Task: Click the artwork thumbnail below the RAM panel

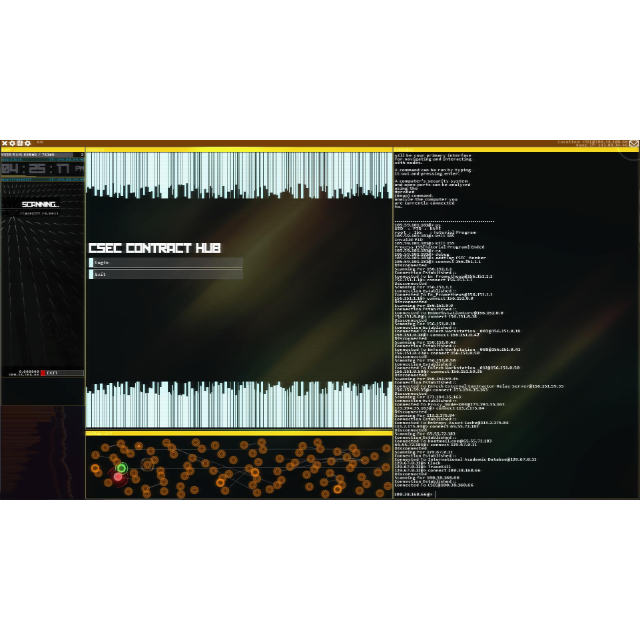Action: coord(42,452)
